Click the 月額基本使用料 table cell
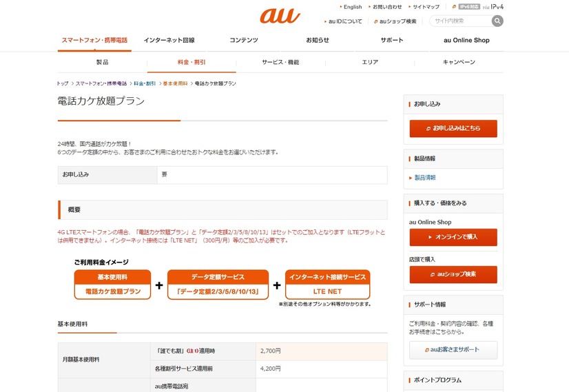569x392 pixels. point(104,360)
